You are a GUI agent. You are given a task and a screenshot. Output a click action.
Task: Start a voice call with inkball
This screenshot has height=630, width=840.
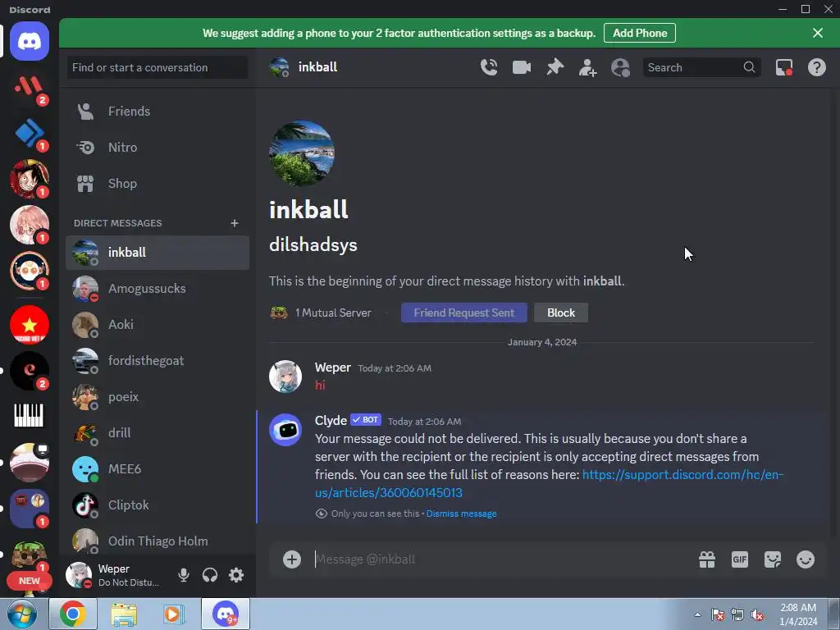tap(489, 67)
